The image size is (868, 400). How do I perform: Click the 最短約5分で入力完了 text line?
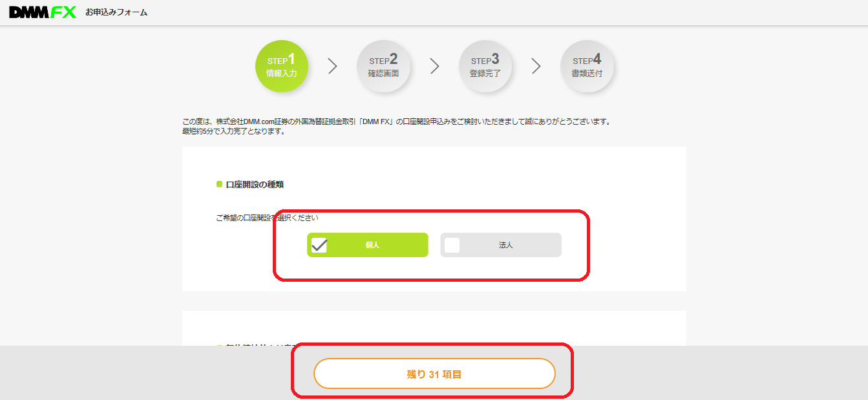point(234,131)
